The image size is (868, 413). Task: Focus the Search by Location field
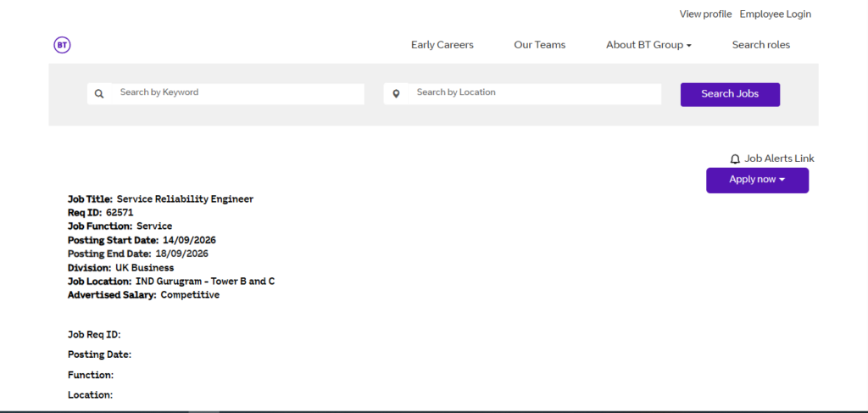click(535, 93)
